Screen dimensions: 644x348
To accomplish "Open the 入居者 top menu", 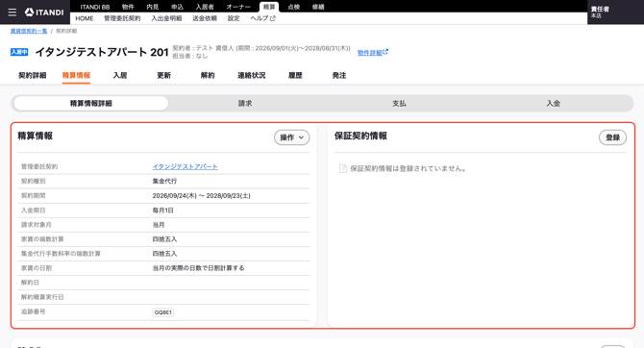I will pos(205,7).
